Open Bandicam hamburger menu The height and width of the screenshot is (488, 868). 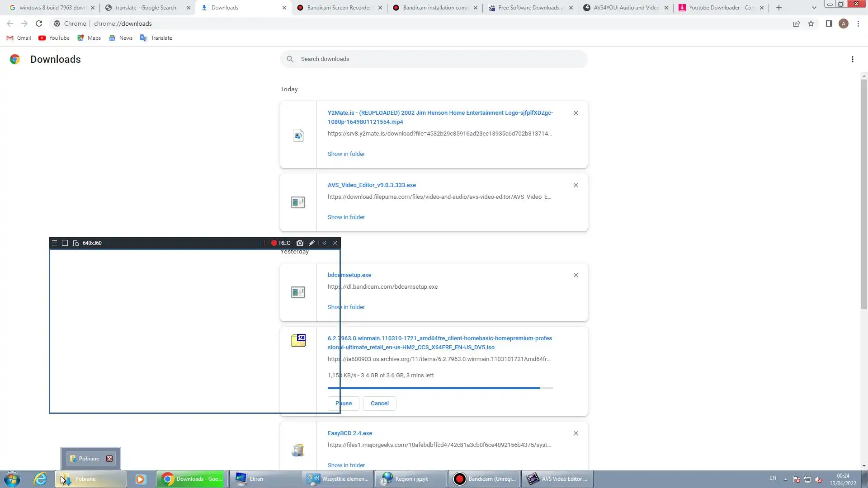point(54,243)
